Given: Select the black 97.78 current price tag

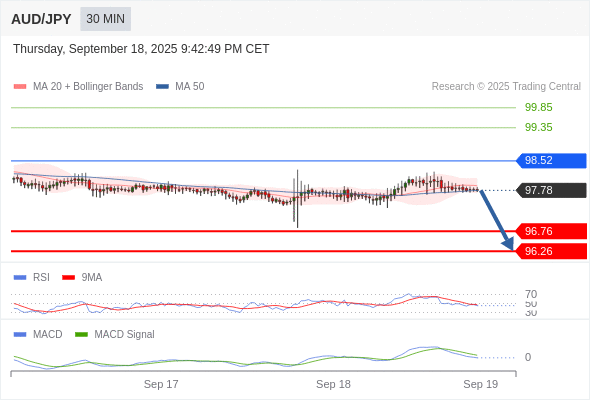Looking at the screenshot, I should 551,190.
